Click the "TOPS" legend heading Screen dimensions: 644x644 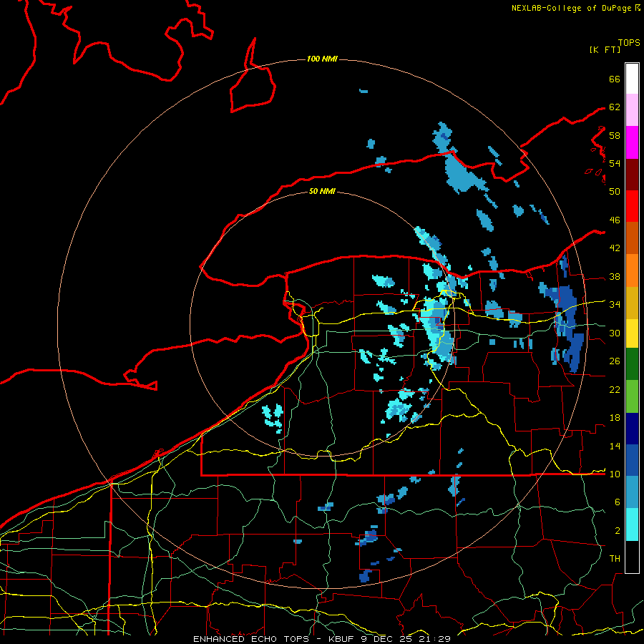629,43
